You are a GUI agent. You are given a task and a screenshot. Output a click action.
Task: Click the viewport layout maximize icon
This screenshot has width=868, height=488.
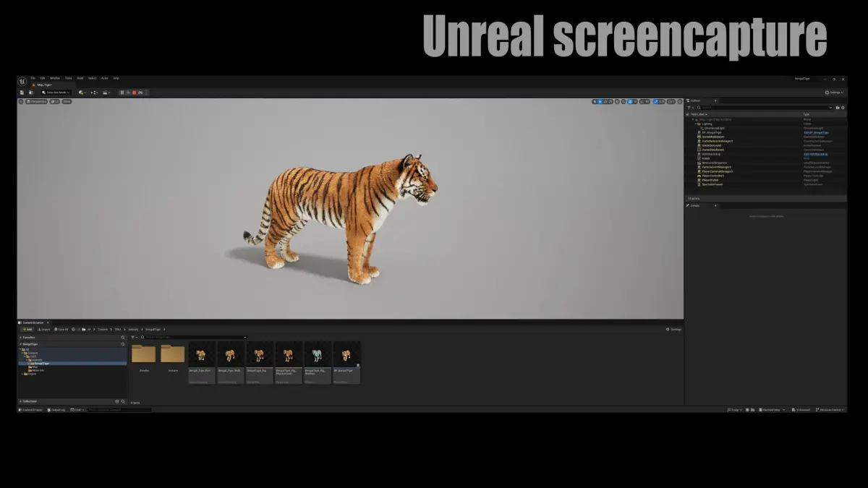pos(680,101)
